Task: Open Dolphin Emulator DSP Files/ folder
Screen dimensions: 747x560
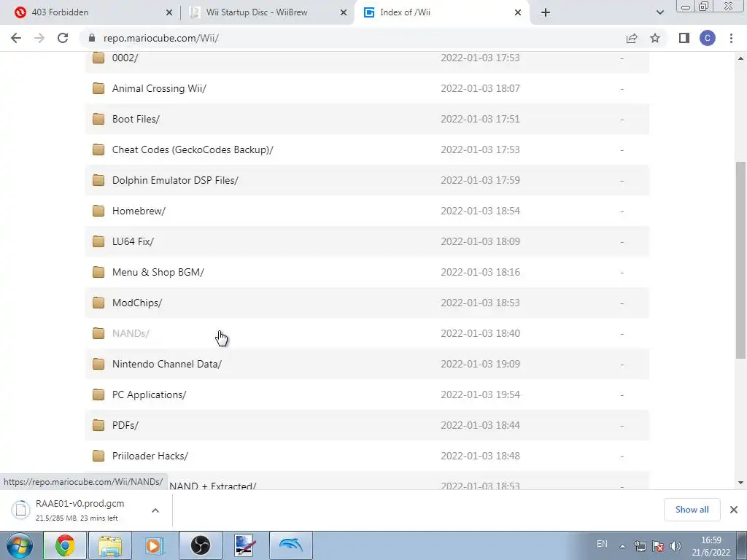Action: pos(175,180)
